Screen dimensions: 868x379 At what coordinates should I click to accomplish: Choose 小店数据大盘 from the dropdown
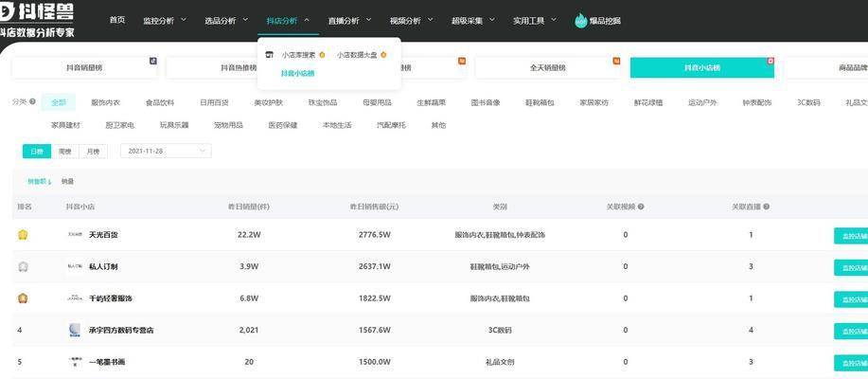[x=357, y=55]
